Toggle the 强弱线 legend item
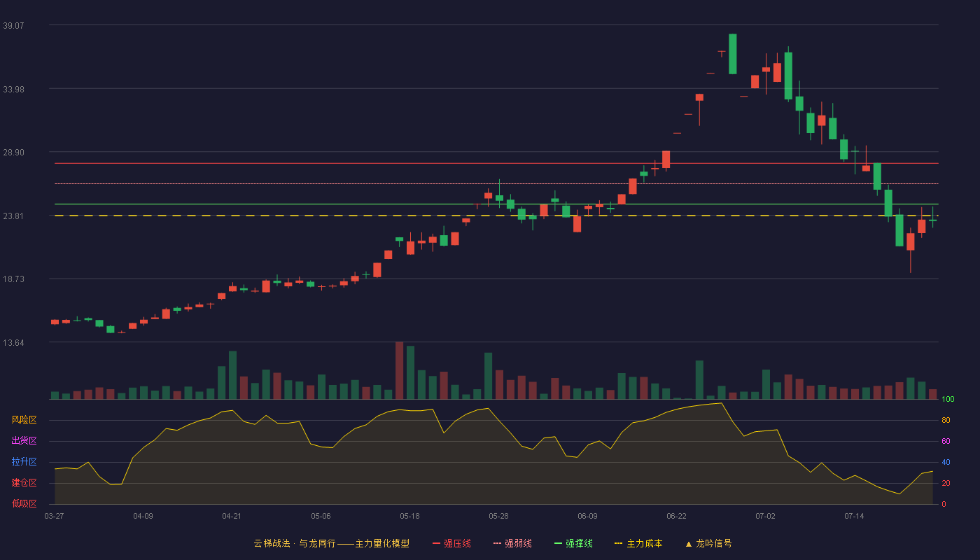980x560 pixels. (x=512, y=543)
